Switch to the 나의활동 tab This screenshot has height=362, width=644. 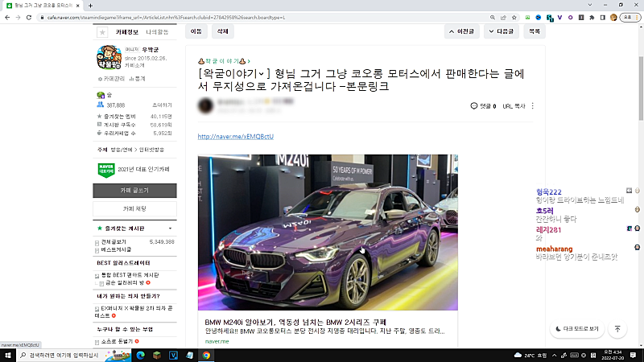coord(157,32)
